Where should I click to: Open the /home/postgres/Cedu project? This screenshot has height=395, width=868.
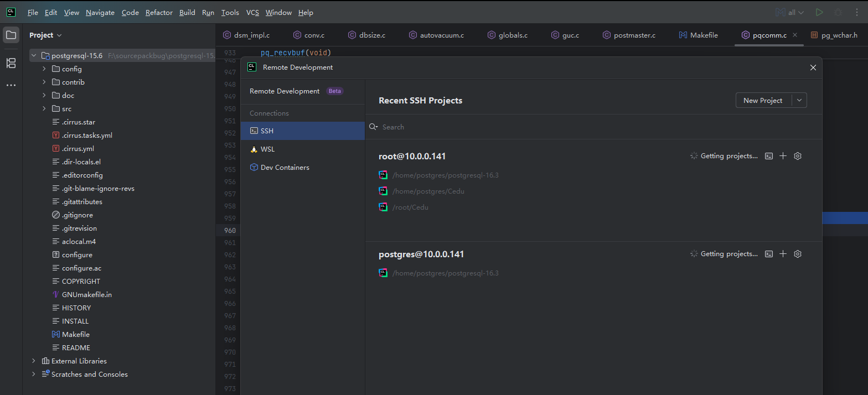pyautogui.click(x=428, y=191)
